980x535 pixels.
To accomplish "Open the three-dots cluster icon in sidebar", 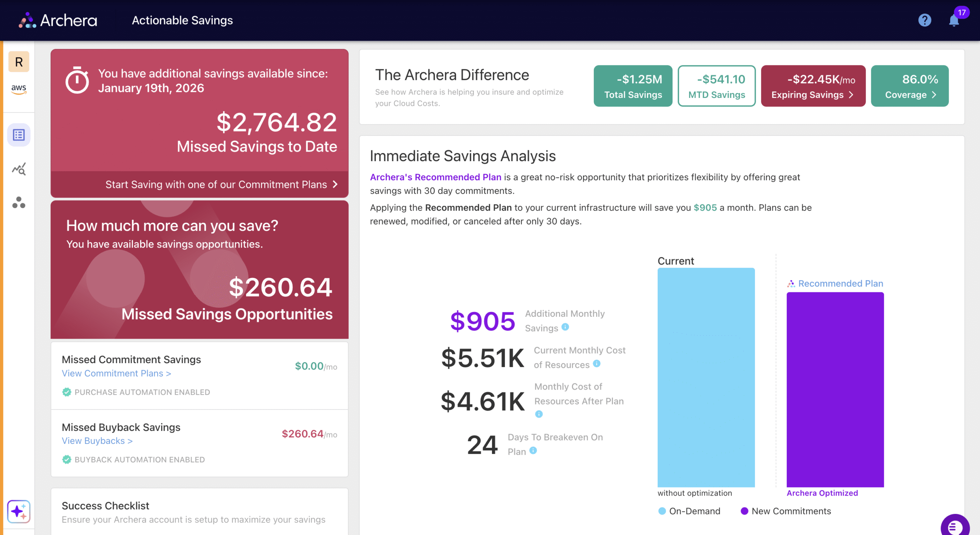I will click(x=19, y=202).
